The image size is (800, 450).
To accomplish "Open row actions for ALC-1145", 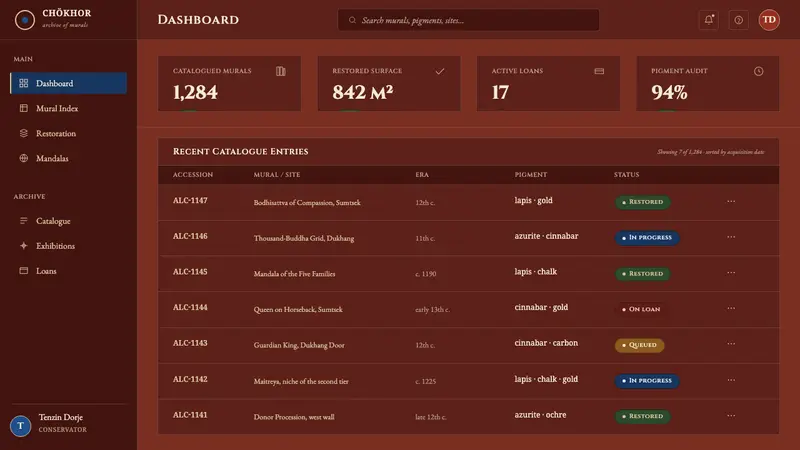I will point(731,272).
